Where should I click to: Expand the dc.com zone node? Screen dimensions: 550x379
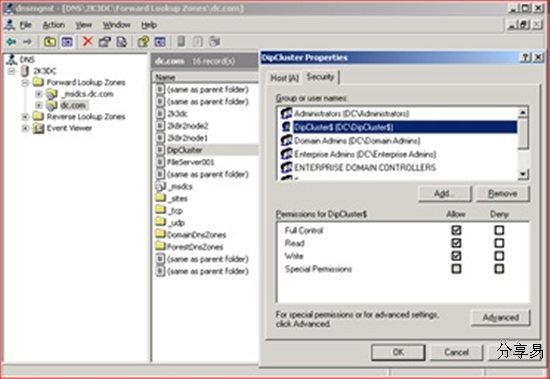tap(39, 105)
